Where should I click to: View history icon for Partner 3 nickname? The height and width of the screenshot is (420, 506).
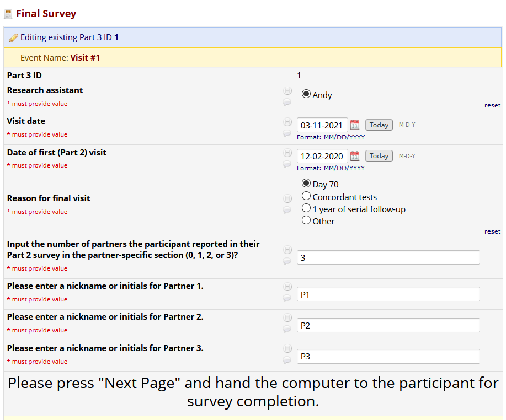287,349
